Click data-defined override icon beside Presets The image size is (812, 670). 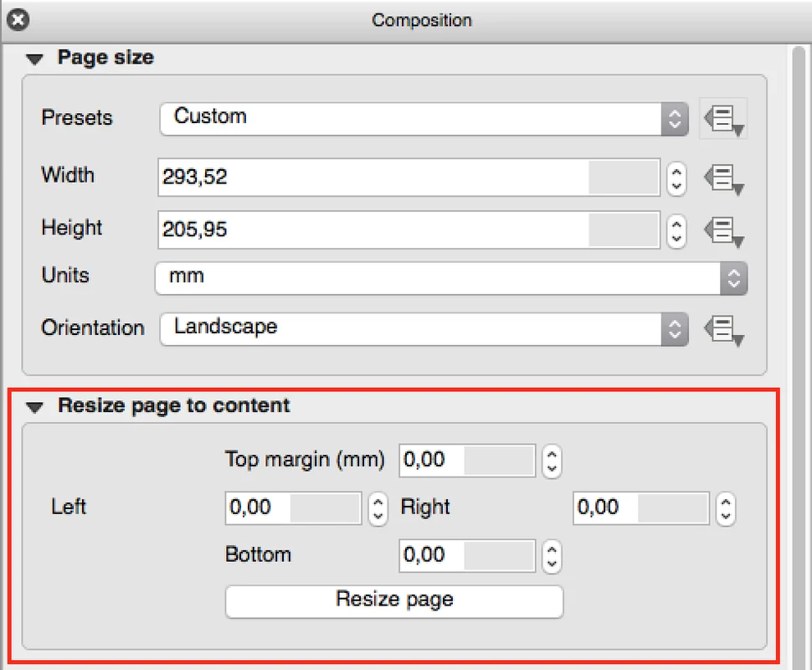[x=723, y=119]
